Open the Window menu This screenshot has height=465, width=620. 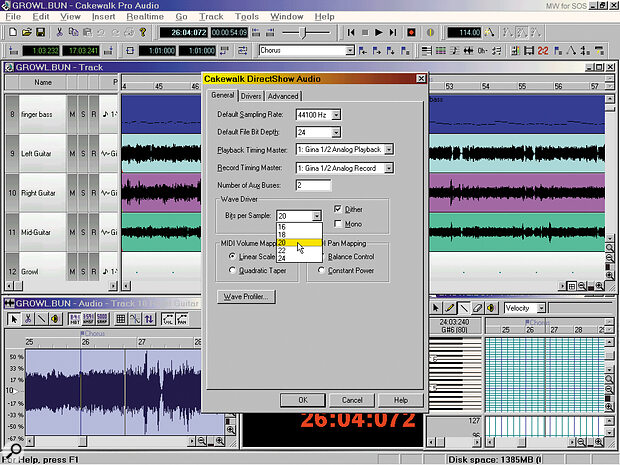pyautogui.click(x=287, y=17)
